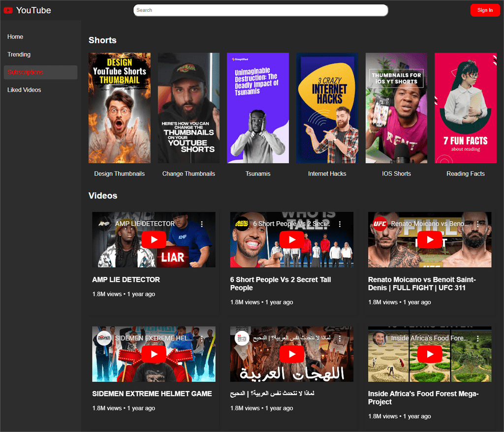
Task: Click the Renato Moicano vs Benoit Saint-Denis title
Action: [422, 284]
